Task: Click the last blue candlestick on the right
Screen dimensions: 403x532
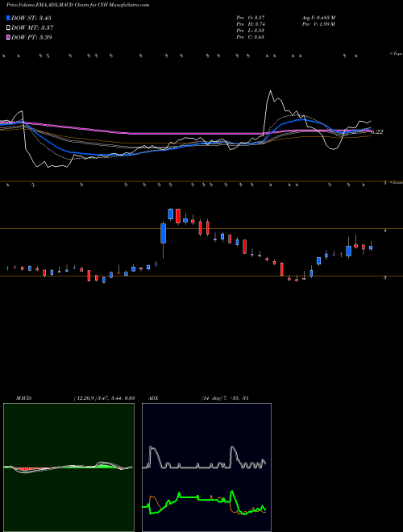Action: (x=371, y=247)
